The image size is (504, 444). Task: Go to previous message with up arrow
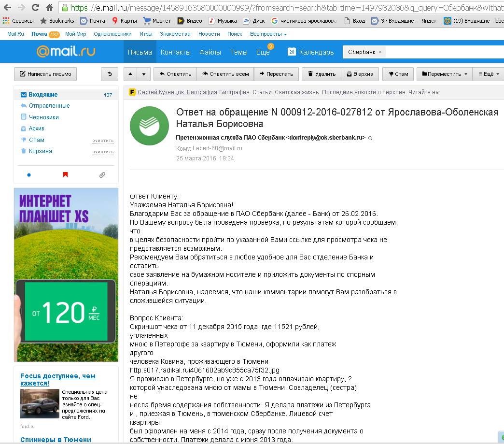tap(130, 74)
